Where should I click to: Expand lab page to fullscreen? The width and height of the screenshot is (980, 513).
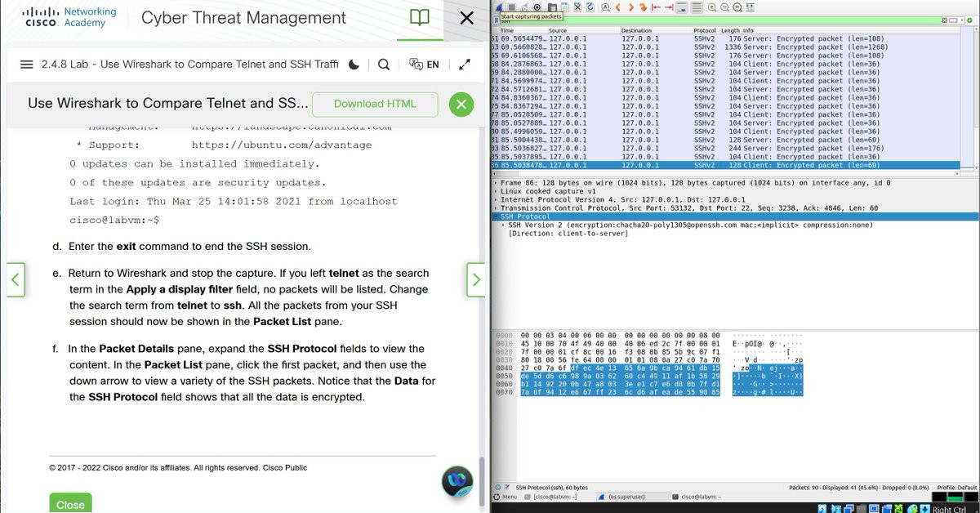pos(465,64)
